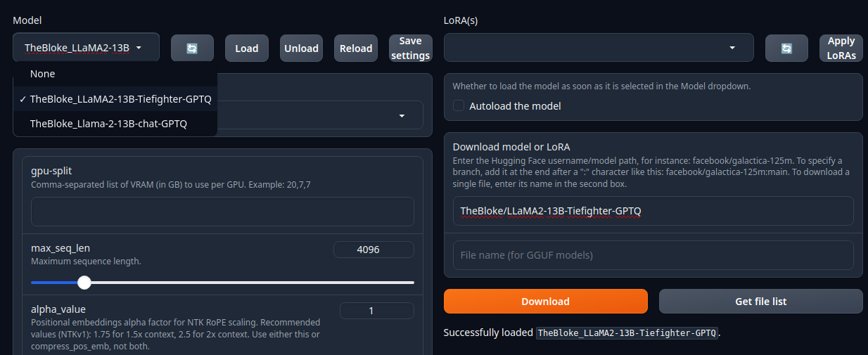Open the model loader dropdown arrow

tap(402, 115)
